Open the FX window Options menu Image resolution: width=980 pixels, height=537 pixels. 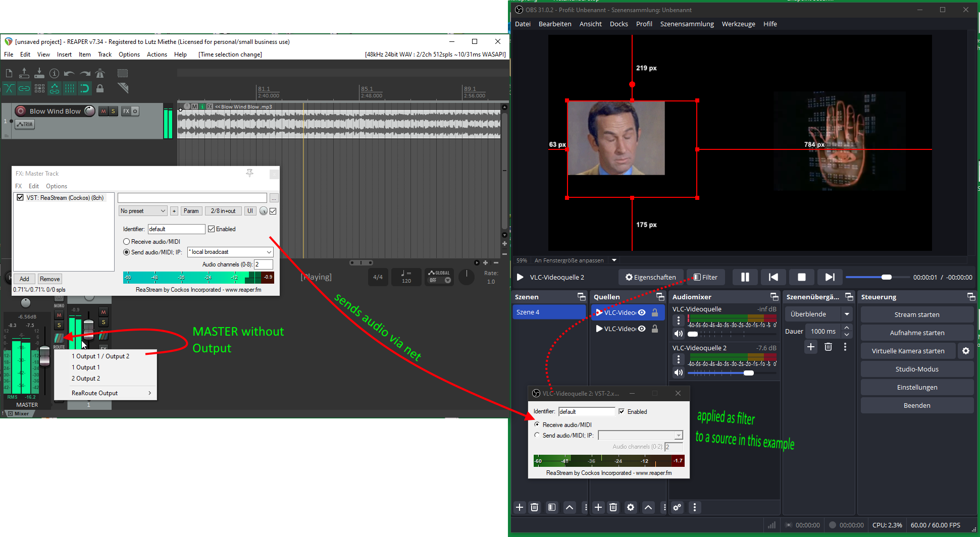point(57,186)
